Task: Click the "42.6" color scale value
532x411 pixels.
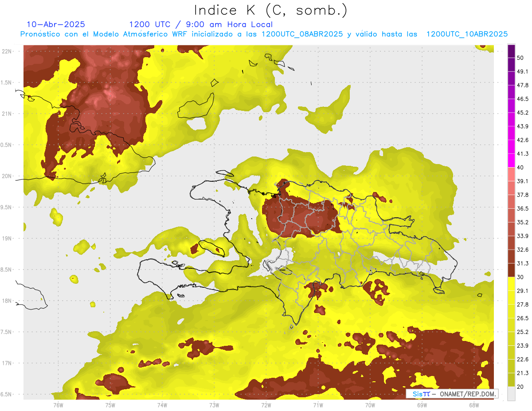Action: (x=523, y=141)
